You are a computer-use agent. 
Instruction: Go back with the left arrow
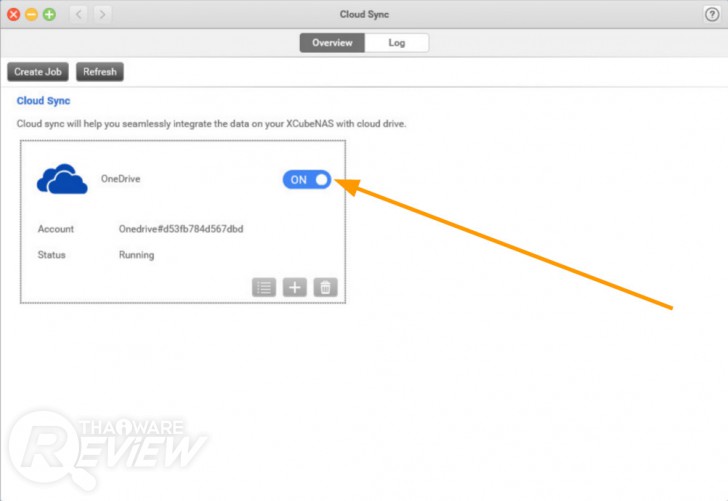[x=78, y=14]
